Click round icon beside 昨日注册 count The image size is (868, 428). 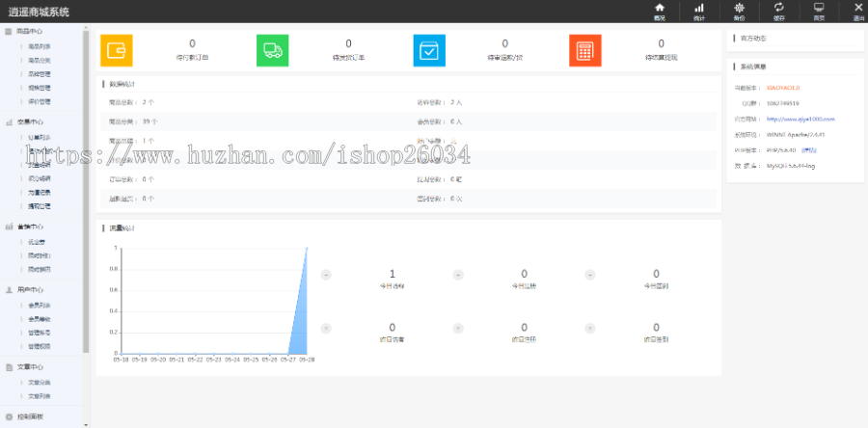[458, 329]
